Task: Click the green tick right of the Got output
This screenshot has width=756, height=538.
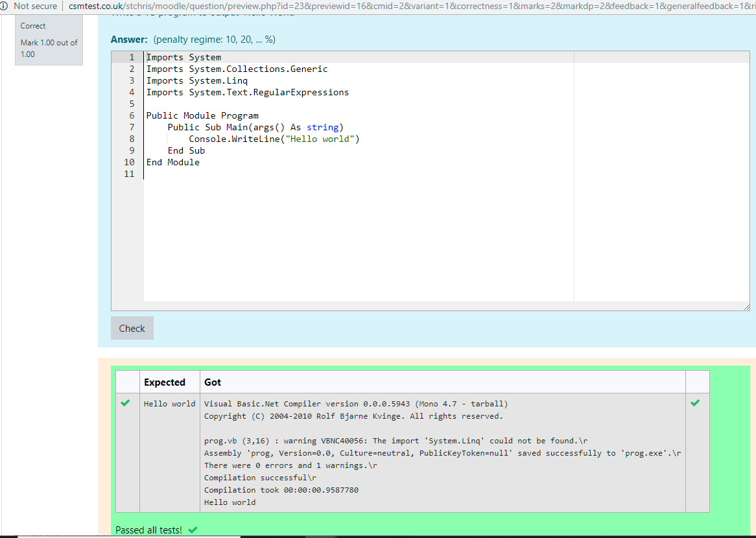Action: [x=695, y=403]
